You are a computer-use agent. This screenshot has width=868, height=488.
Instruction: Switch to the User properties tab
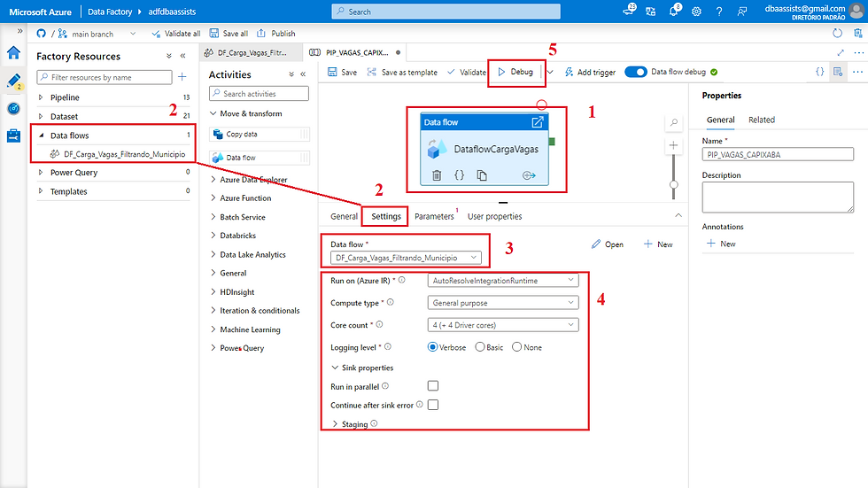[494, 216]
